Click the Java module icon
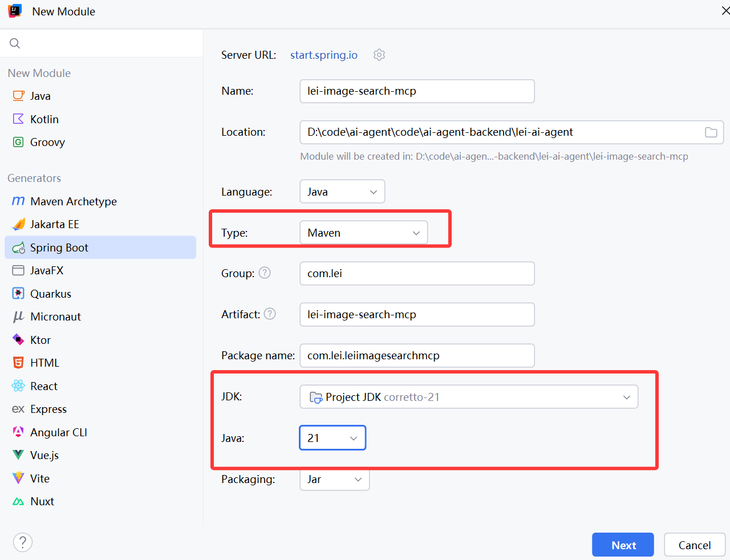 click(19, 96)
